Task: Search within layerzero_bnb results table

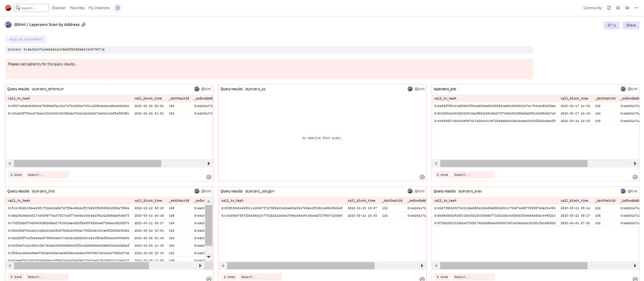Action: (47, 277)
